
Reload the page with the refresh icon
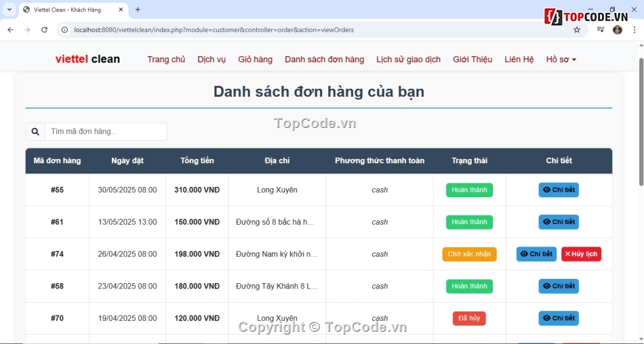click(x=44, y=30)
